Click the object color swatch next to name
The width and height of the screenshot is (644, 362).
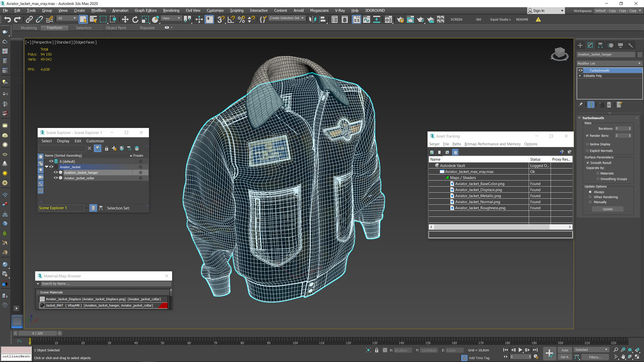640,54
